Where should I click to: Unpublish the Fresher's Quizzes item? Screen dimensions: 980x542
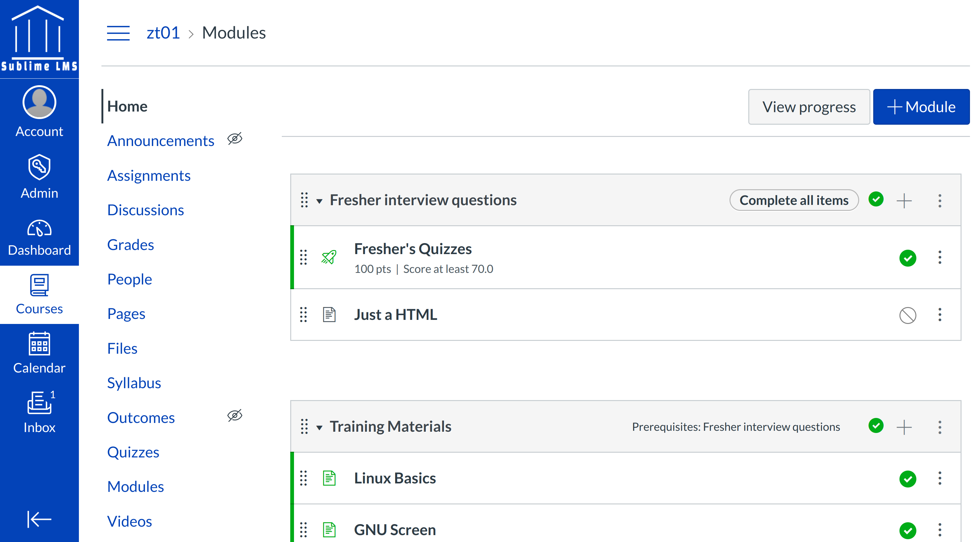click(907, 258)
